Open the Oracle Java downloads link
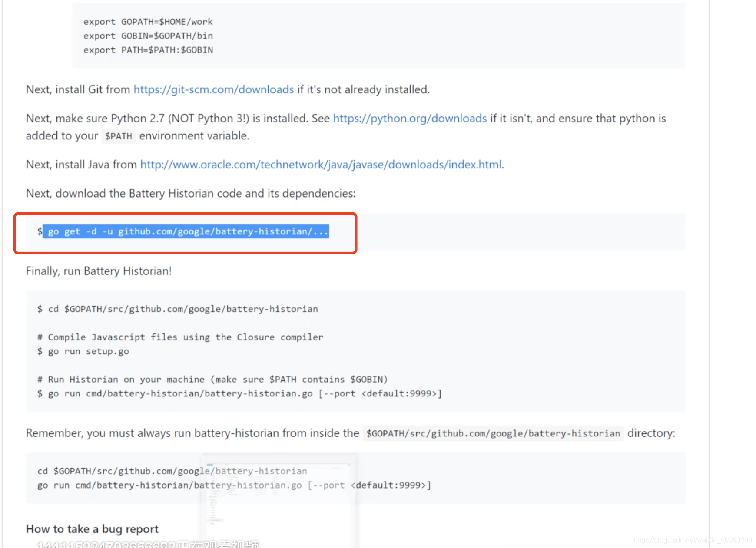 321,165
